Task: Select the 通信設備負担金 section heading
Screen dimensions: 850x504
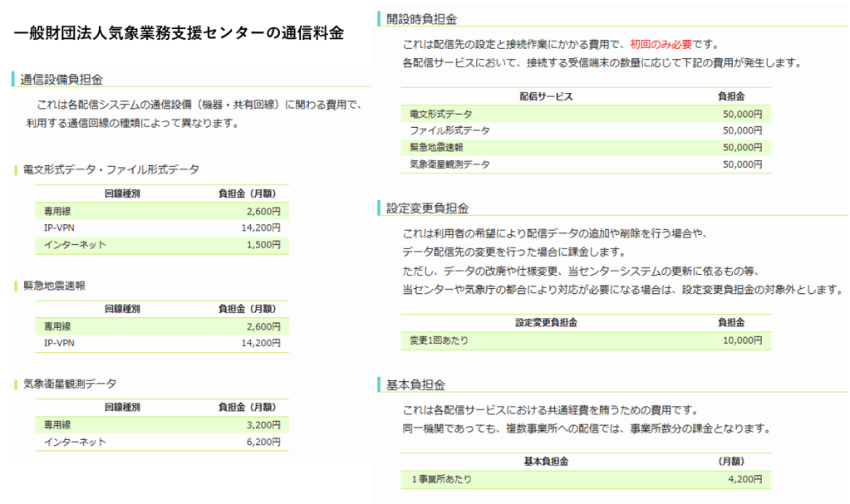Action: pyautogui.click(x=61, y=80)
